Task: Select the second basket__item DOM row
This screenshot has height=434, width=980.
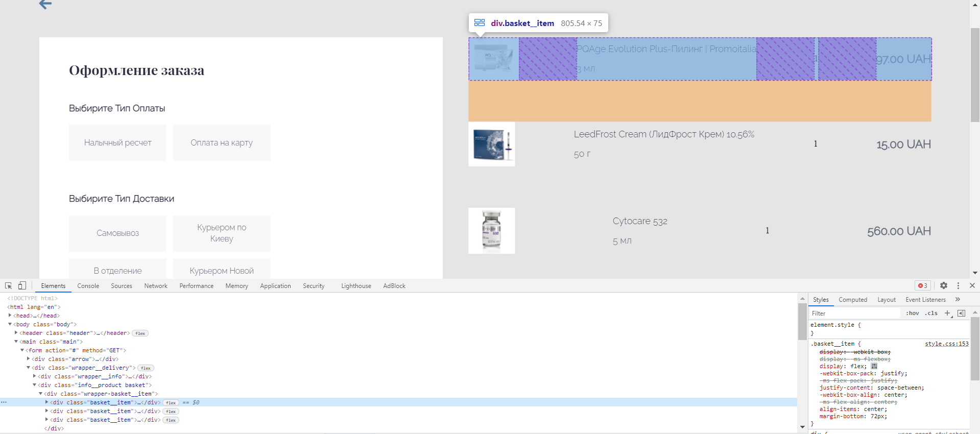Action: tap(398, 411)
